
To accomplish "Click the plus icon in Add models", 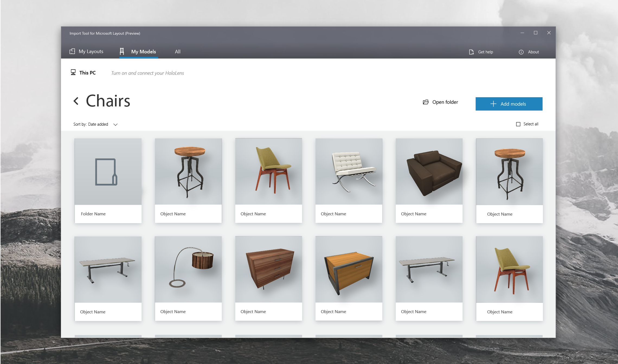I will point(493,104).
